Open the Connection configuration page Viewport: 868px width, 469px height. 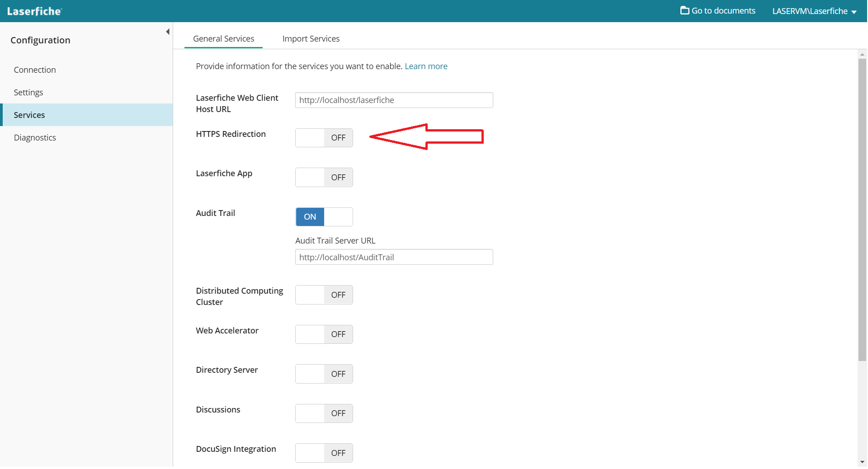pos(35,70)
